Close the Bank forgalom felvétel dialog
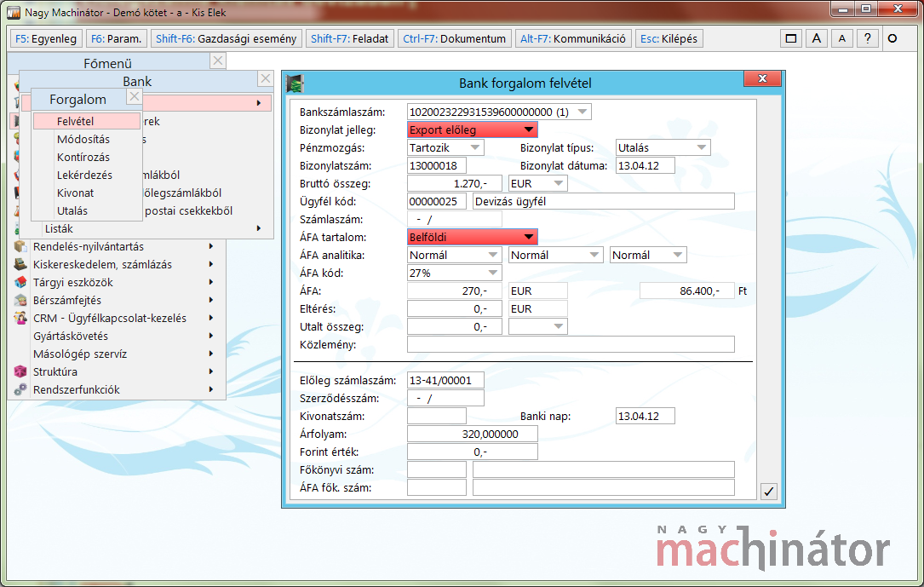 [762, 78]
